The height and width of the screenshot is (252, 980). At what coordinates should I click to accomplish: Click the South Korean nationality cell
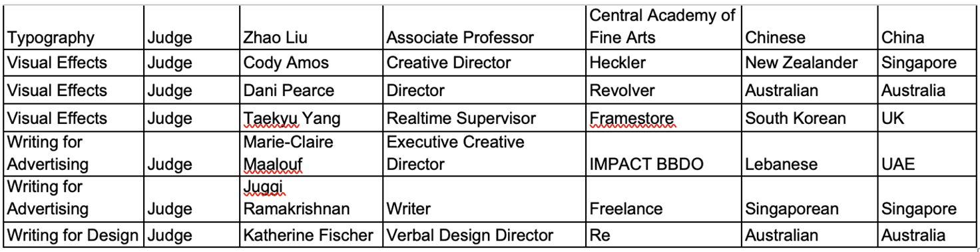point(810,118)
